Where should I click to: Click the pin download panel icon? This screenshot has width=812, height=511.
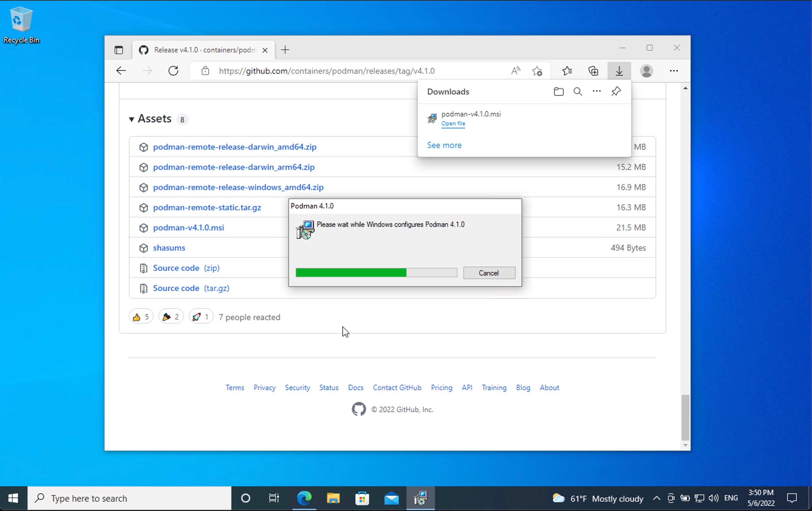616,91
